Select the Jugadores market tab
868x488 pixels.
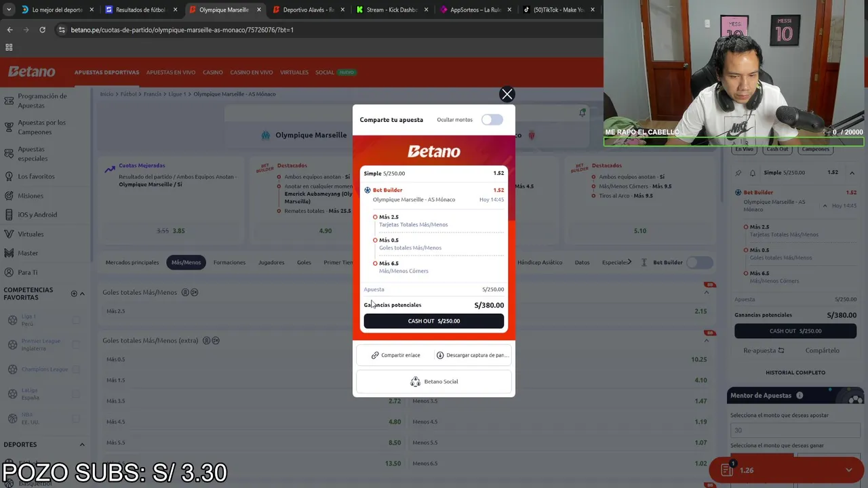(x=271, y=262)
